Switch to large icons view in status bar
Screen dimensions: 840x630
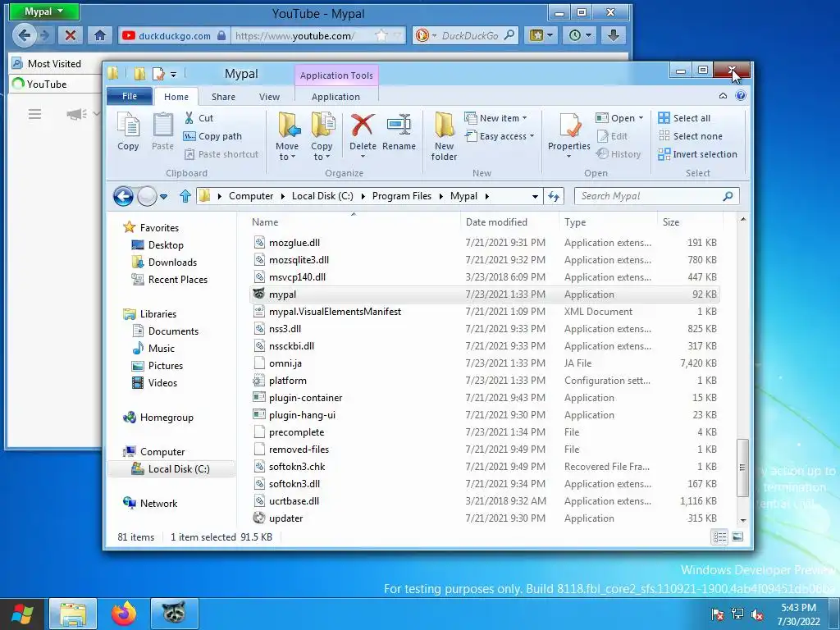[737, 536]
